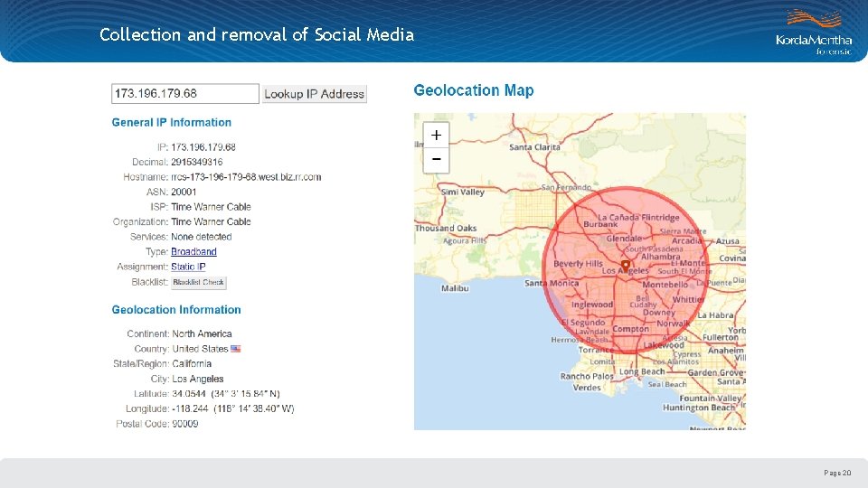Click Whittier label on the map
Image resolution: width=868 pixels, height=488 pixels.
pos(688,299)
